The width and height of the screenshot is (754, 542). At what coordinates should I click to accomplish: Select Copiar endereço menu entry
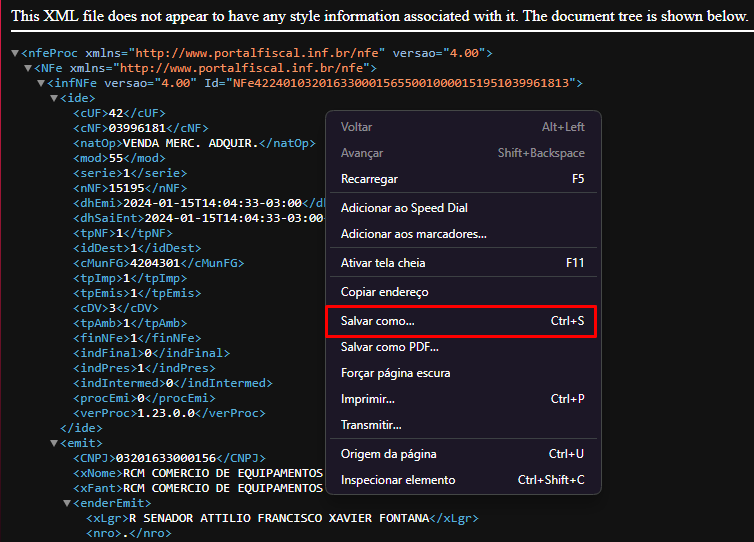point(384,292)
